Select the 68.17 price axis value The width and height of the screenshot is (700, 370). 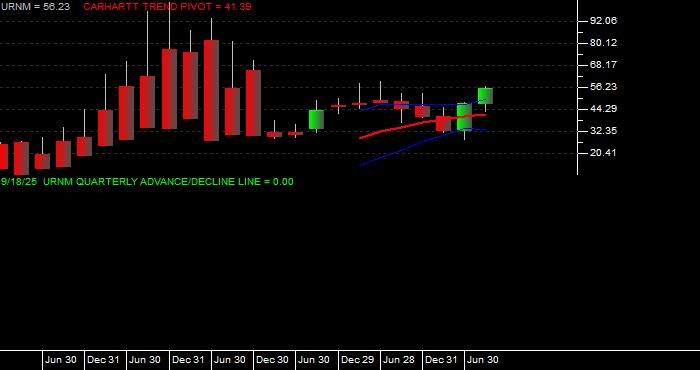603,65
